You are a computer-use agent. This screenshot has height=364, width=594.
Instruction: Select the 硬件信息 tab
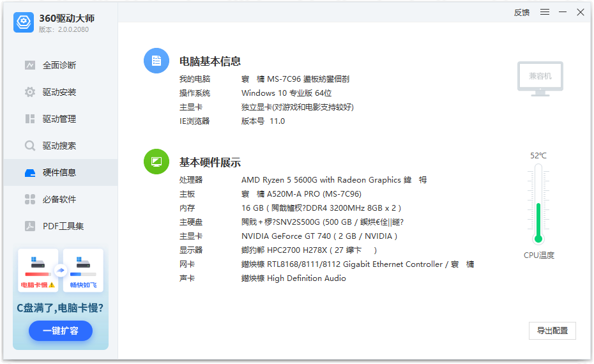pos(60,172)
